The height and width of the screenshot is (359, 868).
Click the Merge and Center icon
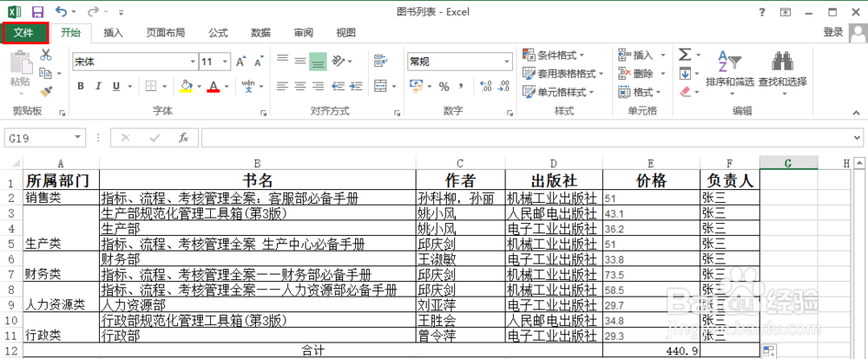point(380,86)
